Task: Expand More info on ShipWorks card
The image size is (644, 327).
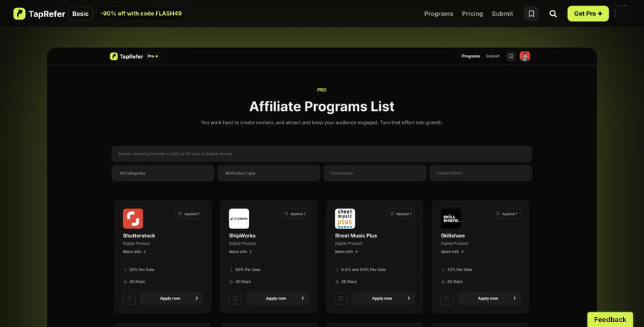Action: coord(240,252)
